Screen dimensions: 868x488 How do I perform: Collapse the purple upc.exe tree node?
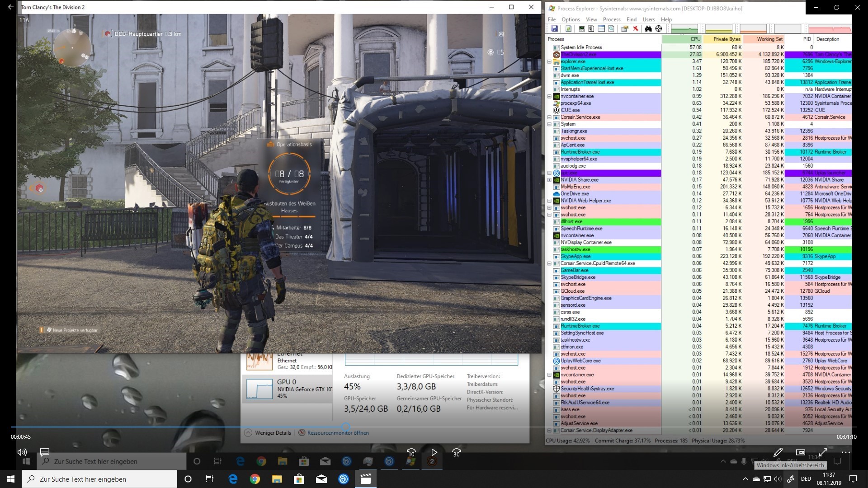click(x=550, y=173)
